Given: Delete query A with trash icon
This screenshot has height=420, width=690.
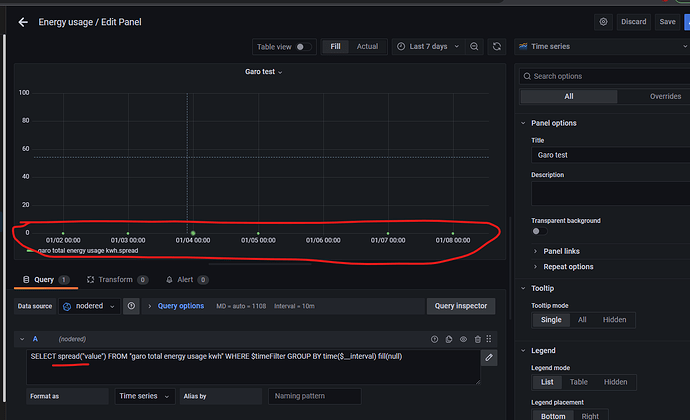Looking at the screenshot, I should tap(477, 339).
